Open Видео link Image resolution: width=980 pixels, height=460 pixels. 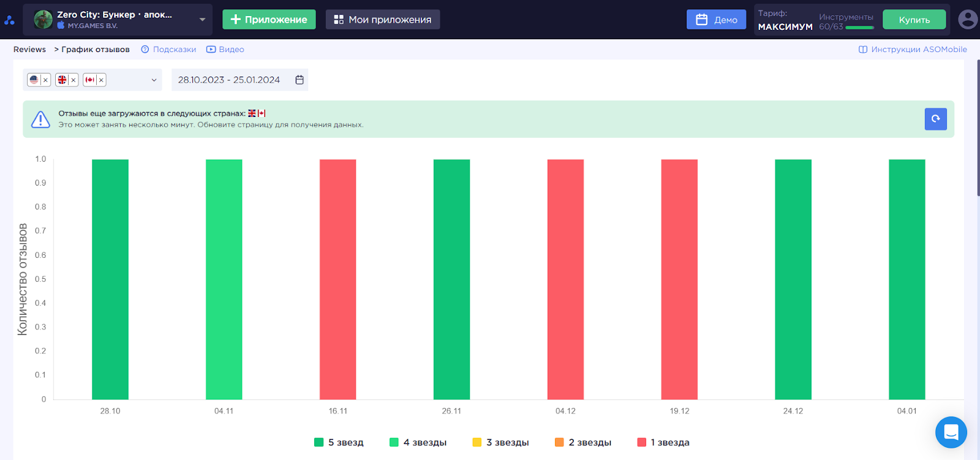point(225,50)
